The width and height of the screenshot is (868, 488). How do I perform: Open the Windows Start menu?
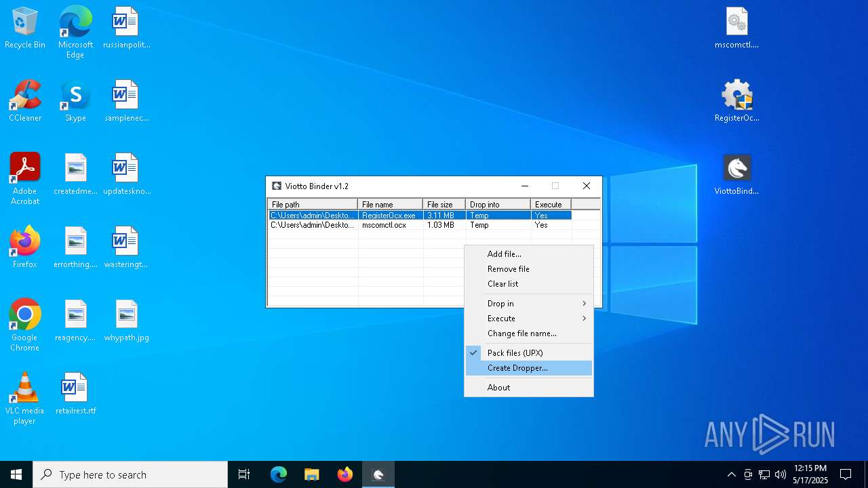pyautogui.click(x=16, y=474)
